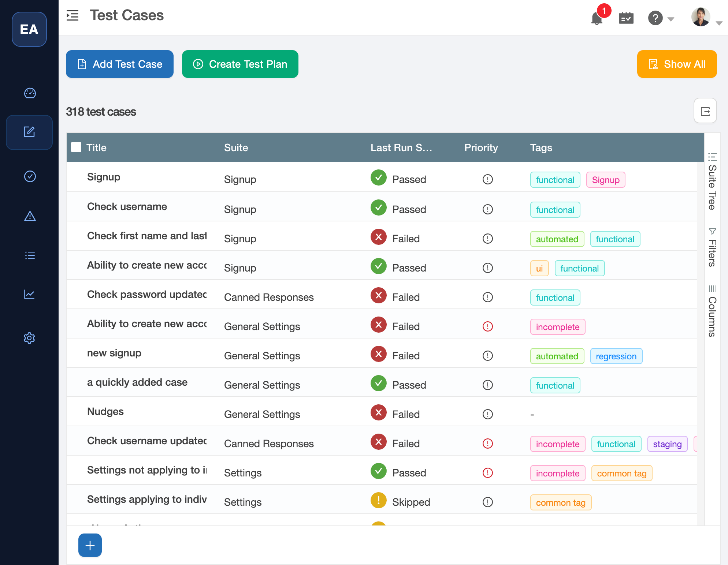This screenshot has width=728, height=565.
Task: Open notifications via the bell icon
Action: [x=596, y=18]
